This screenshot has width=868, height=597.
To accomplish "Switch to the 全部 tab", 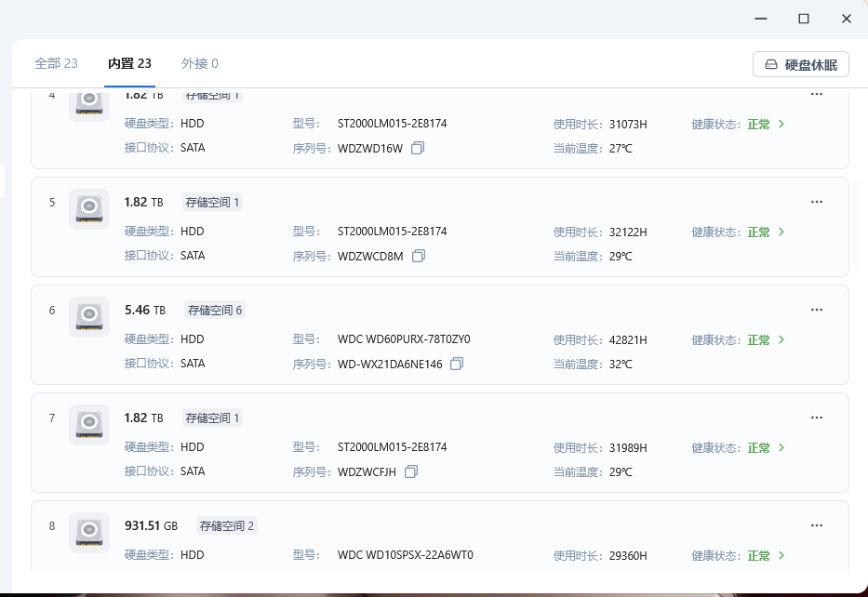I will coord(56,64).
